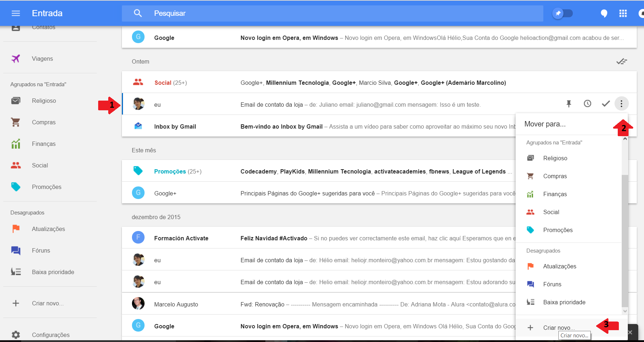The image size is (644, 342).
Task: Click the Finanças chart icon in sidebar
Action: coord(16,144)
